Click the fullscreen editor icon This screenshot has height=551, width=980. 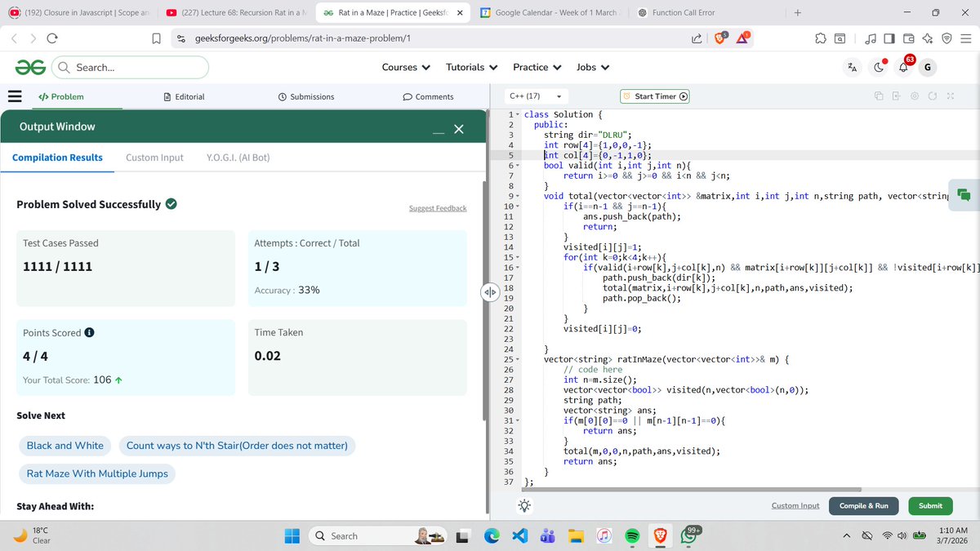[x=951, y=96]
